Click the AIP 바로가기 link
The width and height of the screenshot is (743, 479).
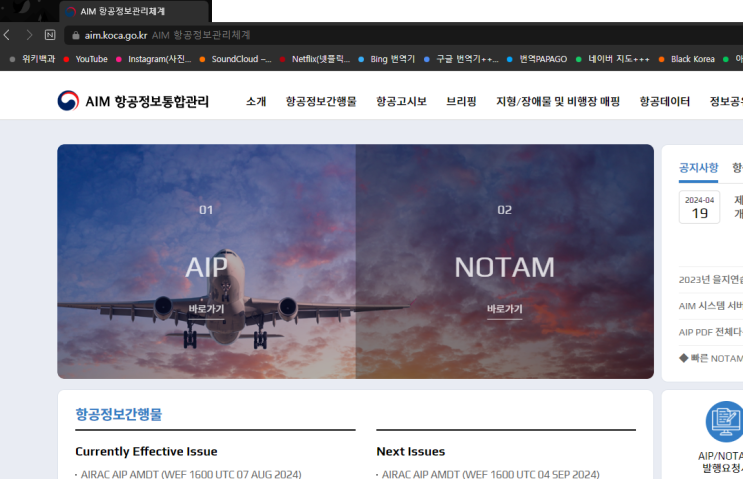pos(206,309)
